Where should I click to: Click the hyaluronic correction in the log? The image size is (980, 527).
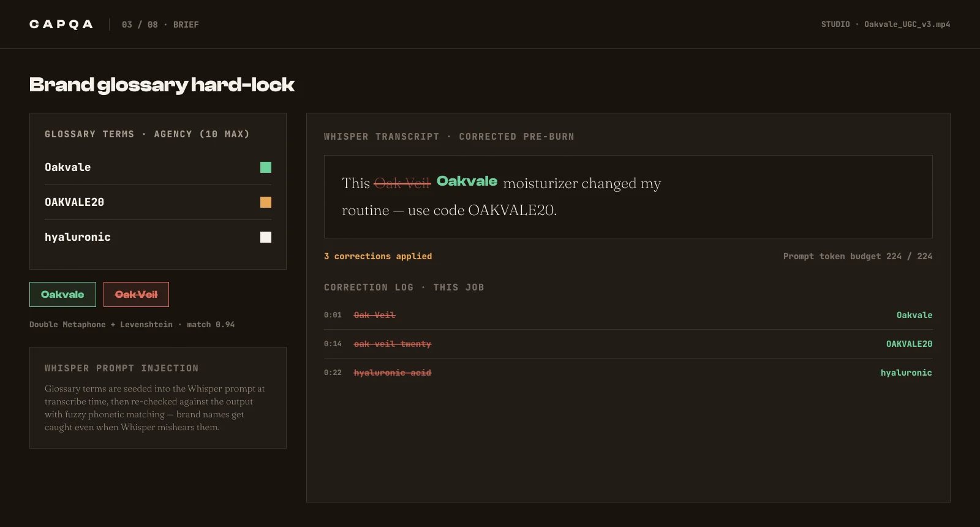907,373
